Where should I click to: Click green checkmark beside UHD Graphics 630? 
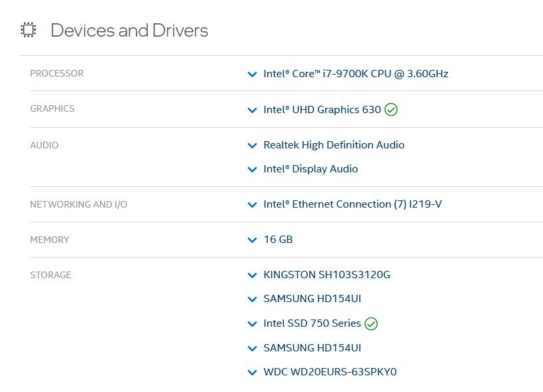click(391, 110)
